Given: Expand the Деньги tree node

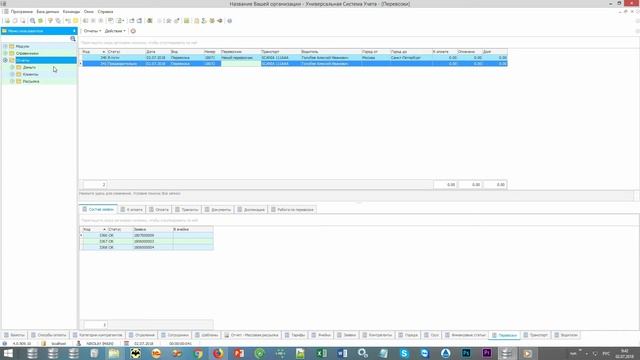Looking at the screenshot, I should [x=12, y=67].
